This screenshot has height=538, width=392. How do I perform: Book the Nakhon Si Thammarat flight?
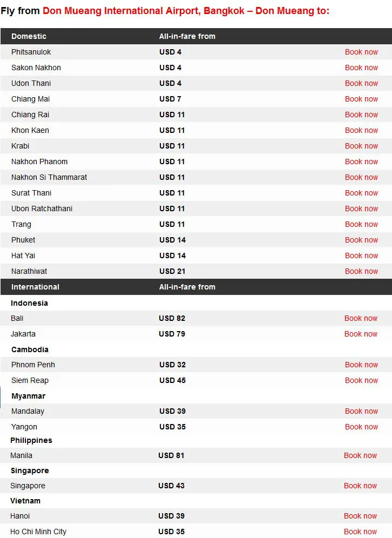pos(361,178)
